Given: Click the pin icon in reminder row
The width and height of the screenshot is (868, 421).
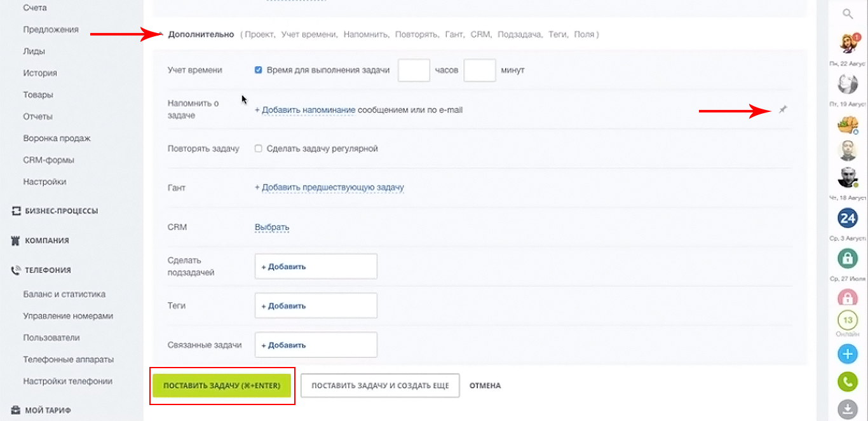Looking at the screenshot, I should click(x=783, y=110).
